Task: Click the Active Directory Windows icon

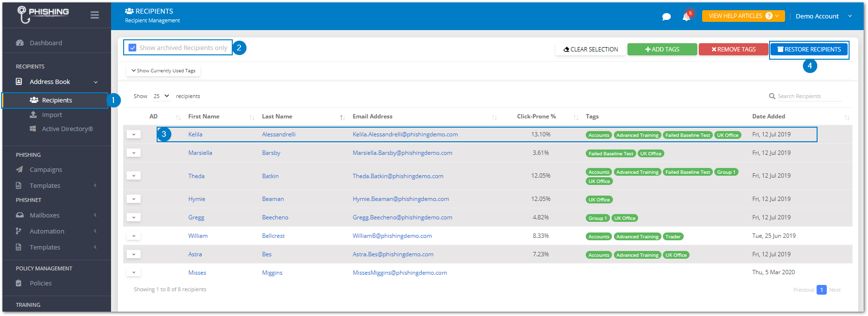Action: click(x=33, y=129)
